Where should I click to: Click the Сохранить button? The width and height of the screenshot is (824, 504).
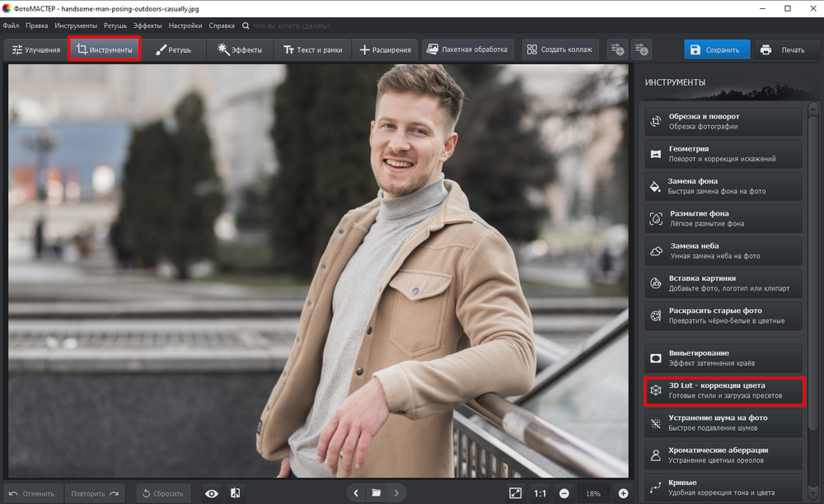(717, 50)
